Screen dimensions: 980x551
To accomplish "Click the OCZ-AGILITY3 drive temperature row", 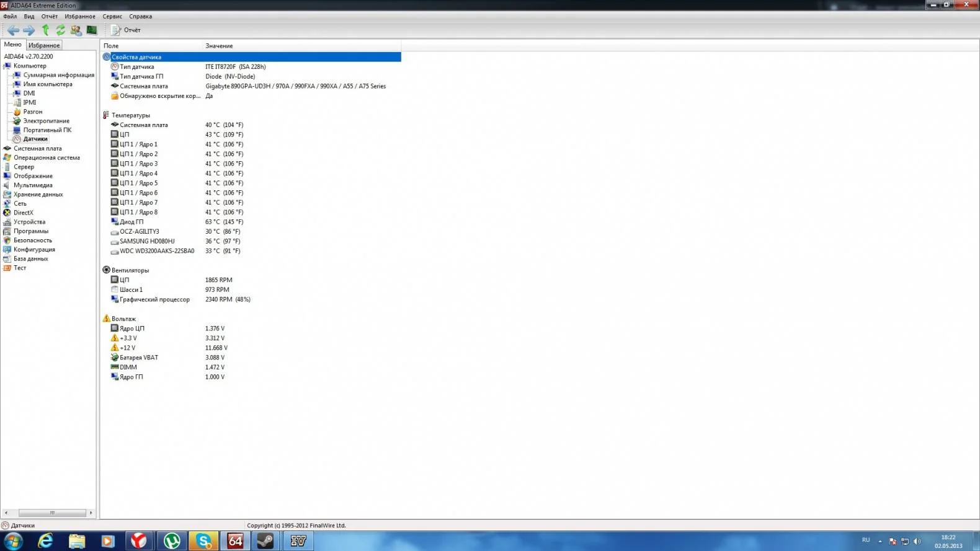I will [x=251, y=232].
